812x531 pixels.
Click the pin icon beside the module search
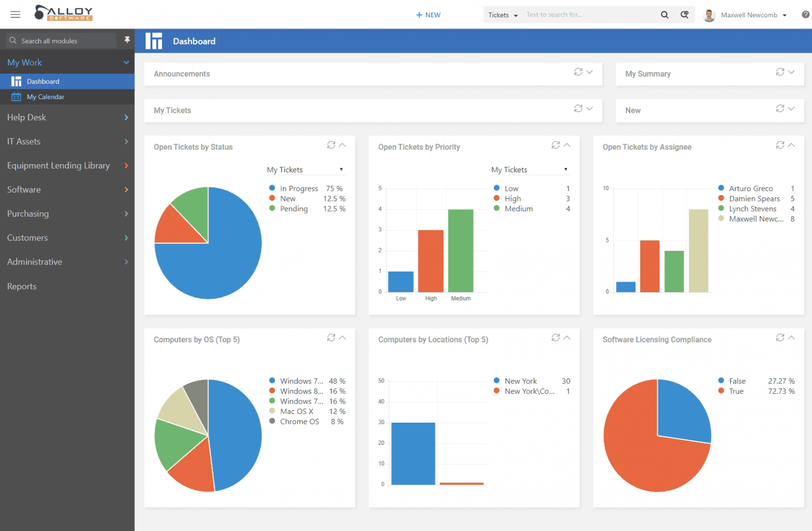point(127,40)
